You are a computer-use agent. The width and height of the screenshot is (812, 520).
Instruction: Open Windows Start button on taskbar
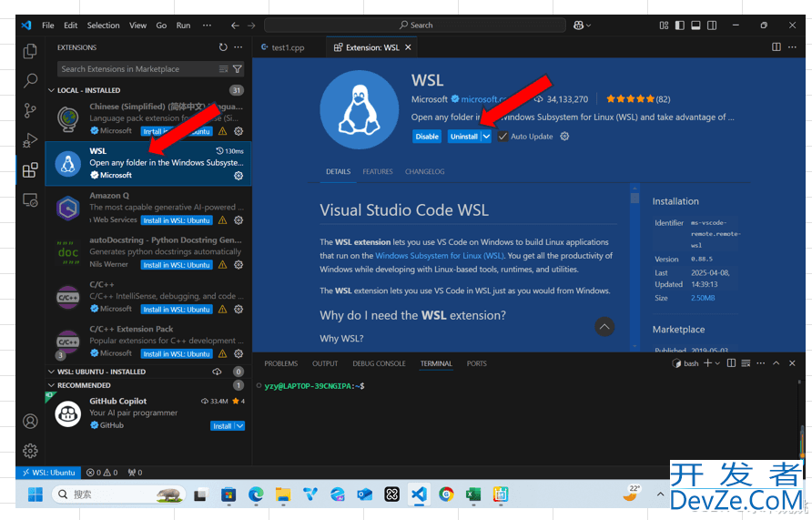(36, 495)
